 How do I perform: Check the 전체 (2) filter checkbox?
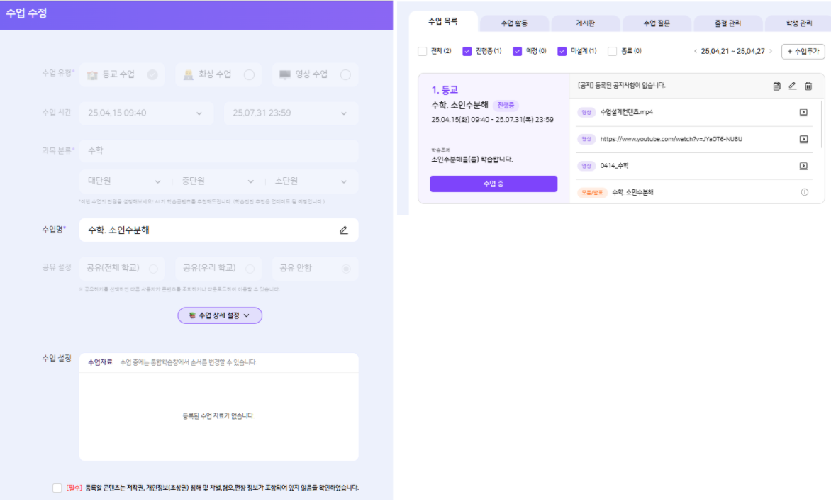coord(423,51)
